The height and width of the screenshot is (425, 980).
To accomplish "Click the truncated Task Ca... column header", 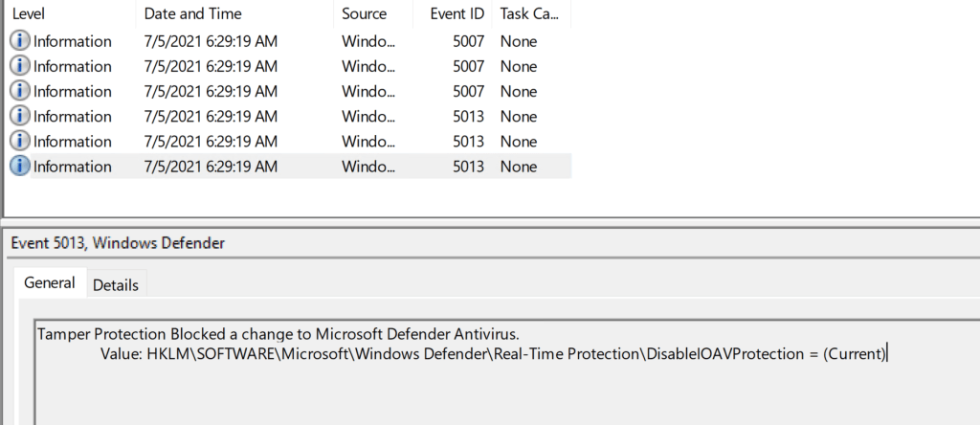I will point(528,14).
